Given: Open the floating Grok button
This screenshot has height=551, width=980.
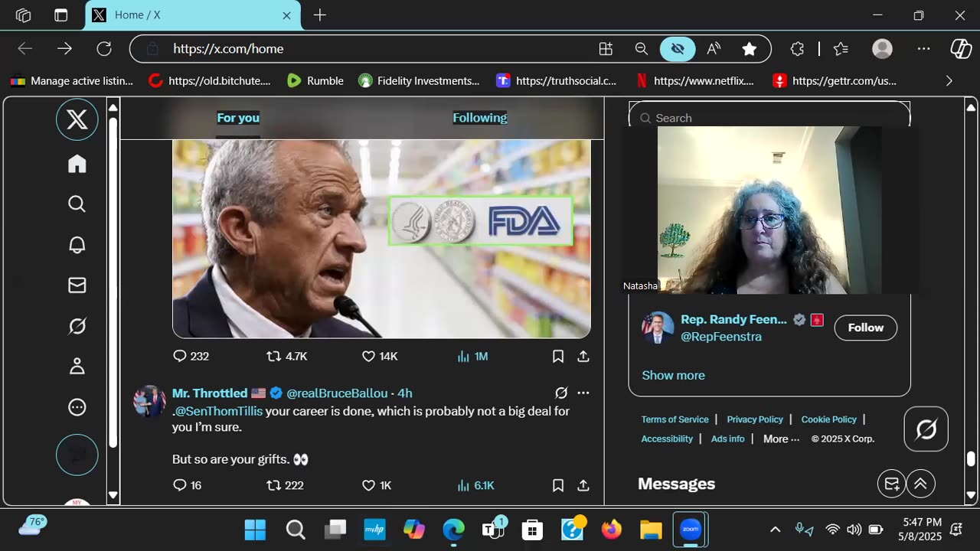Looking at the screenshot, I should (x=926, y=429).
